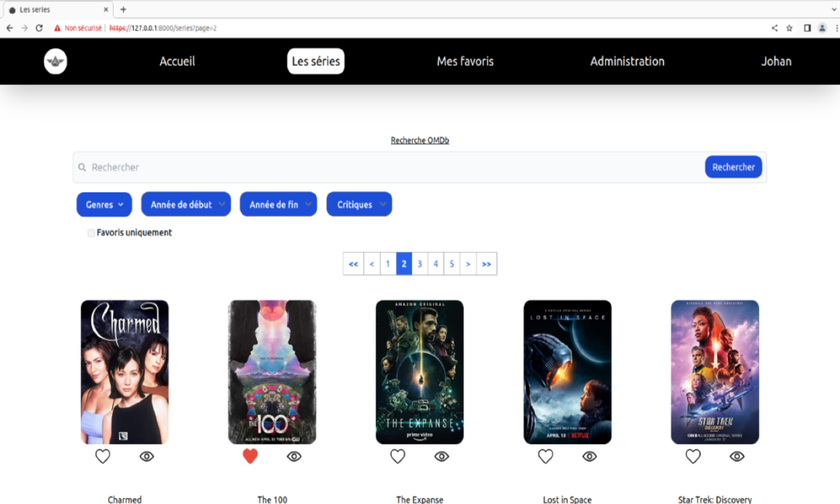The height and width of the screenshot is (504, 840).
Task: Favorite Charmed with its heart icon
Action: (103, 456)
